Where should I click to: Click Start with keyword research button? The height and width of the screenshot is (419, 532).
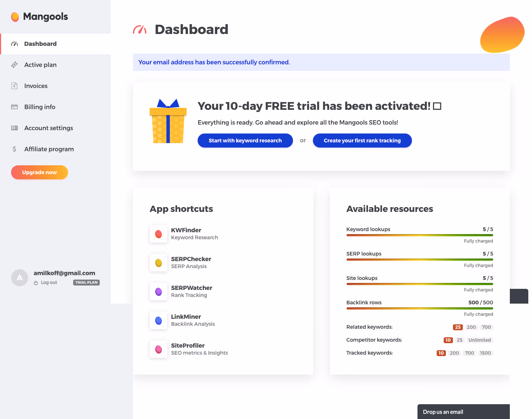click(245, 141)
